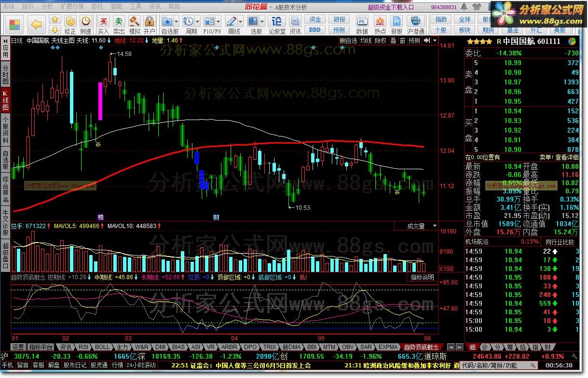This screenshot has width=588, height=378.
Task: Open the 资讯 news icon
Action: [x=295, y=21]
